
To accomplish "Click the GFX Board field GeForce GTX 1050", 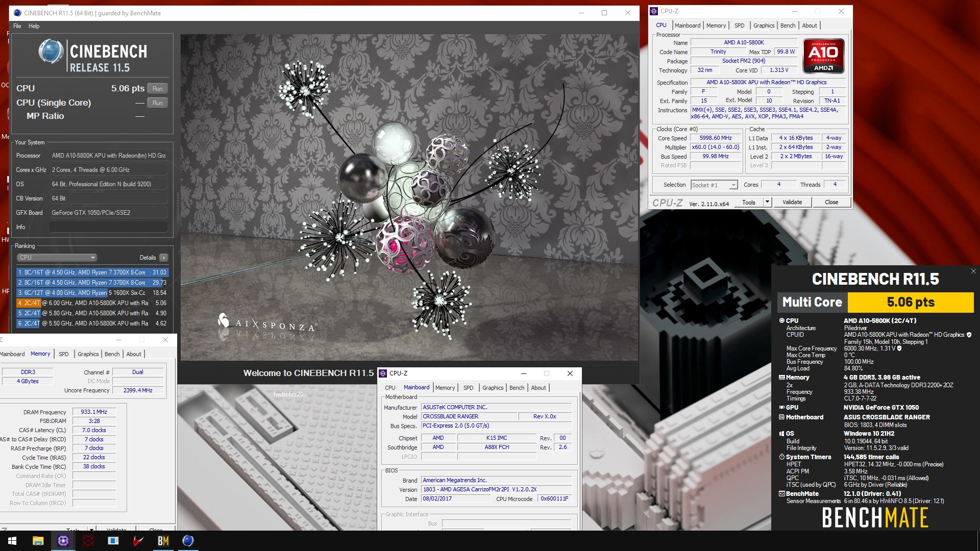I will (x=109, y=213).
